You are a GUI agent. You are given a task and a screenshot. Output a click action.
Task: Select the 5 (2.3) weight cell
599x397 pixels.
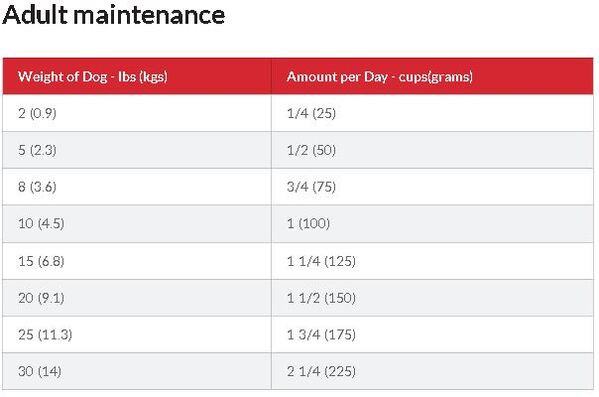(137, 150)
